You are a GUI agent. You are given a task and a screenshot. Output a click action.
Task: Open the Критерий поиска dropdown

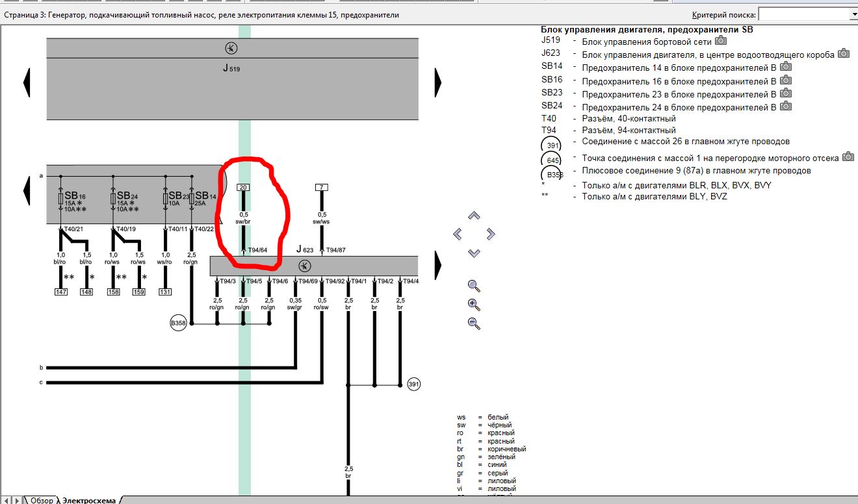point(853,14)
